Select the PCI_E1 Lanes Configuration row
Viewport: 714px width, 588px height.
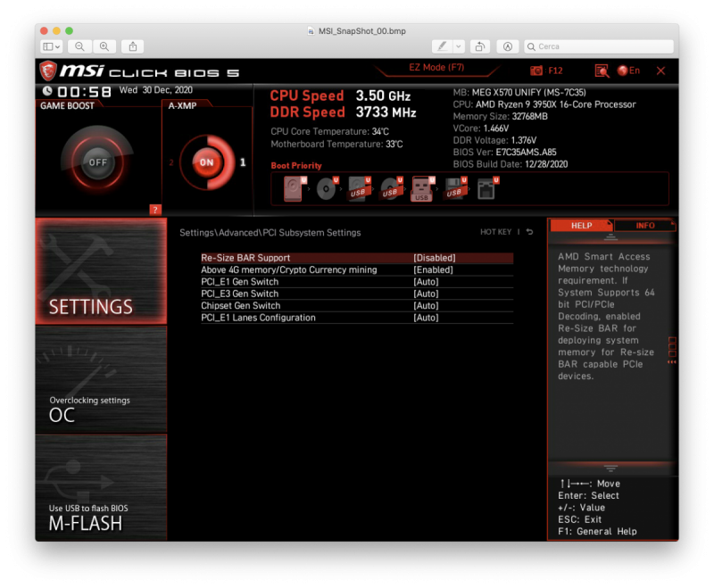[357, 318]
